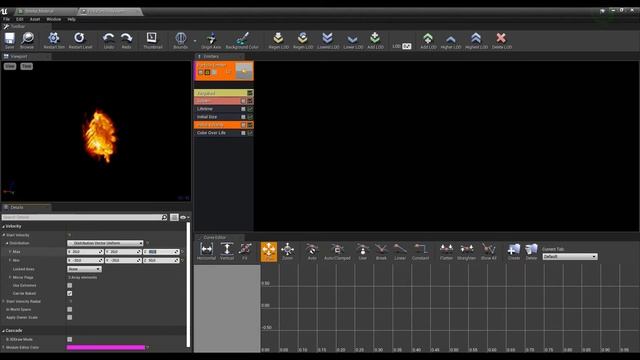Enable the In World Space checkbox
This screenshot has width=640, height=360.
[x=69, y=309]
